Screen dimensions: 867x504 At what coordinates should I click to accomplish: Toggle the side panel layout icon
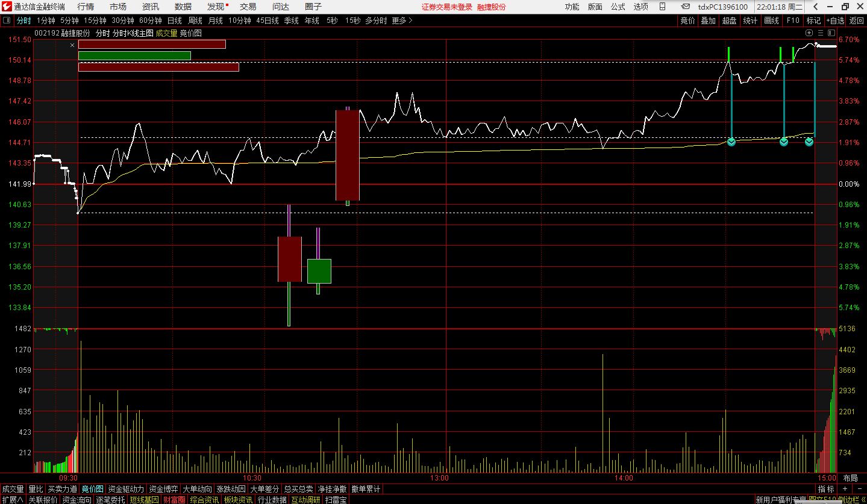pyautogui.click(x=831, y=33)
